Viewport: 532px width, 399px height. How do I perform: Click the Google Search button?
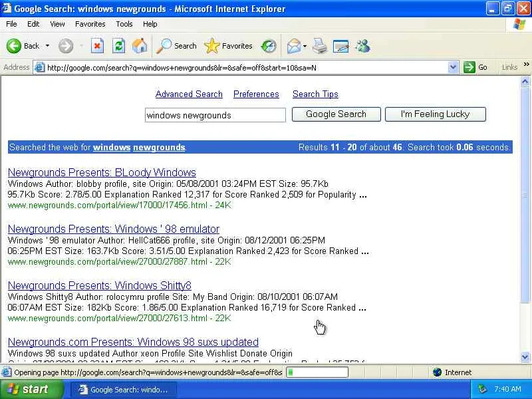(336, 114)
